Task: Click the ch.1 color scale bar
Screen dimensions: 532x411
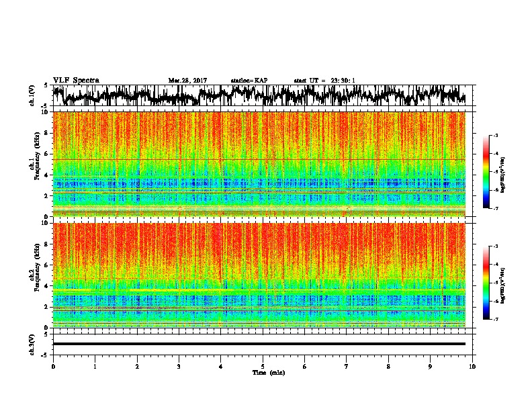Action: pos(486,172)
